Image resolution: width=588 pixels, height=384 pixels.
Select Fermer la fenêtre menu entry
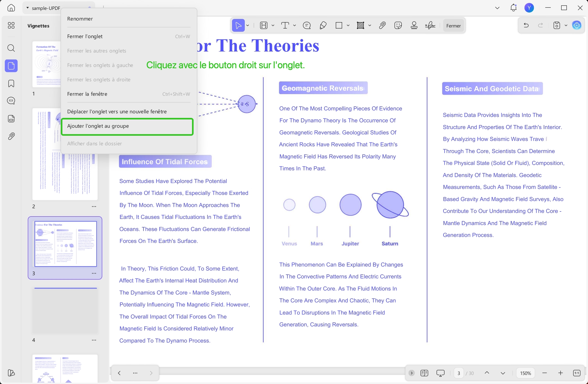coord(129,94)
